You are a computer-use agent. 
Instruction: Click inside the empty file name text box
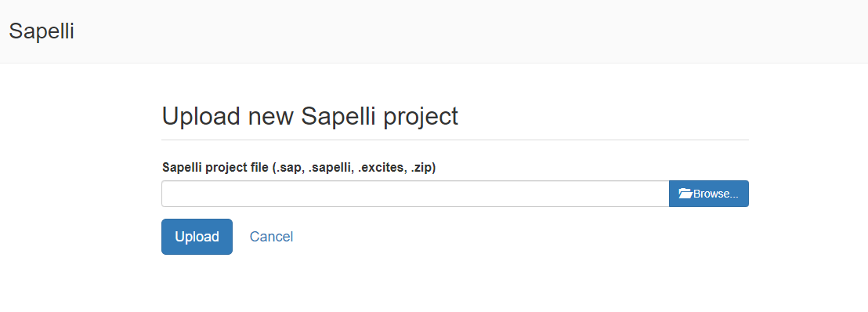[x=415, y=194]
